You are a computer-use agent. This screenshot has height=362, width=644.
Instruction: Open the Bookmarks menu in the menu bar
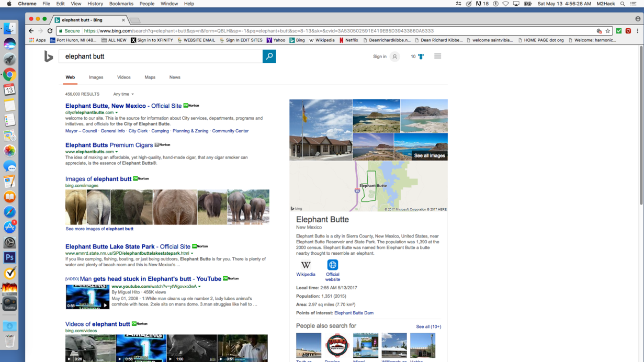click(121, 4)
